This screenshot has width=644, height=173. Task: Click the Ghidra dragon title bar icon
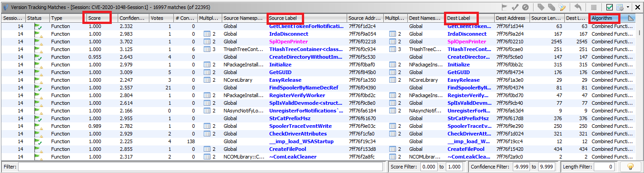[5, 7]
